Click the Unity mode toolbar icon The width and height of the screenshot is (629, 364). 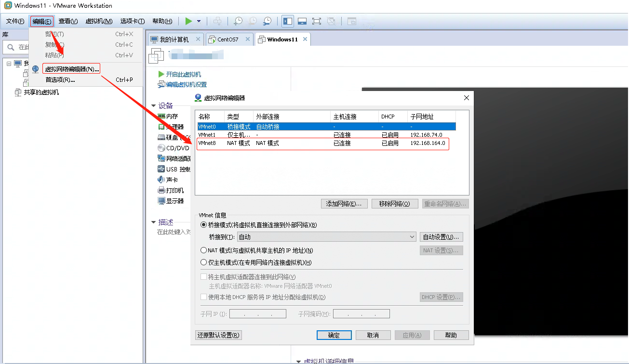pyautogui.click(x=331, y=21)
